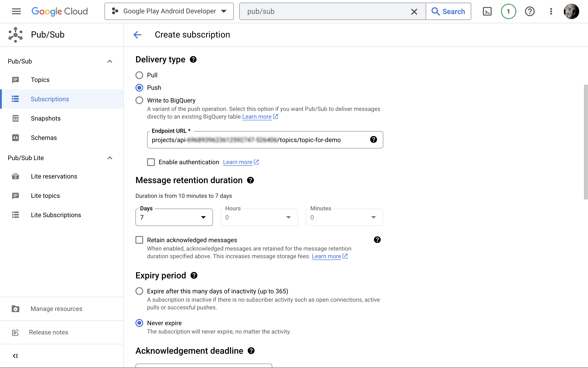Click Learn more link for authentication
Viewport: 588px width, 368px height.
tap(241, 162)
